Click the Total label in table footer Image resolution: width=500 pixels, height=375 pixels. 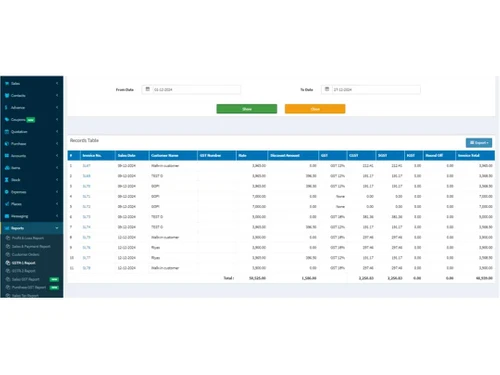pyautogui.click(x=229, y=278)
